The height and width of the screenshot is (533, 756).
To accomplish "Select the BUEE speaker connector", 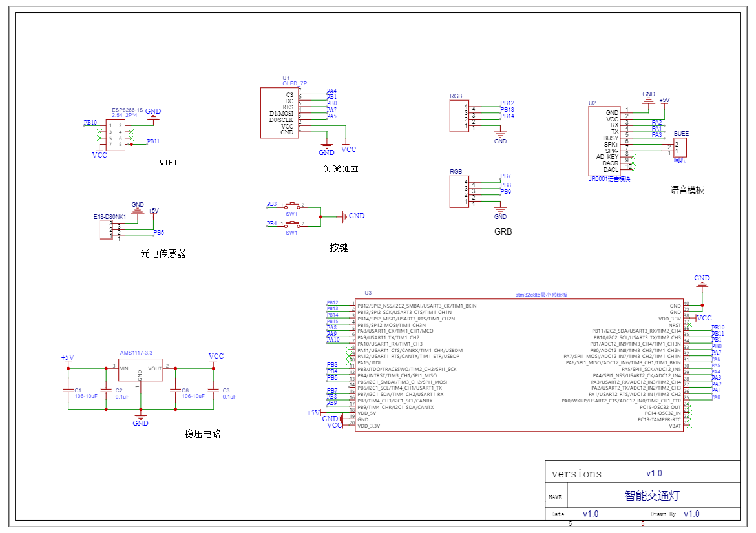I will [x=680, y=147].
